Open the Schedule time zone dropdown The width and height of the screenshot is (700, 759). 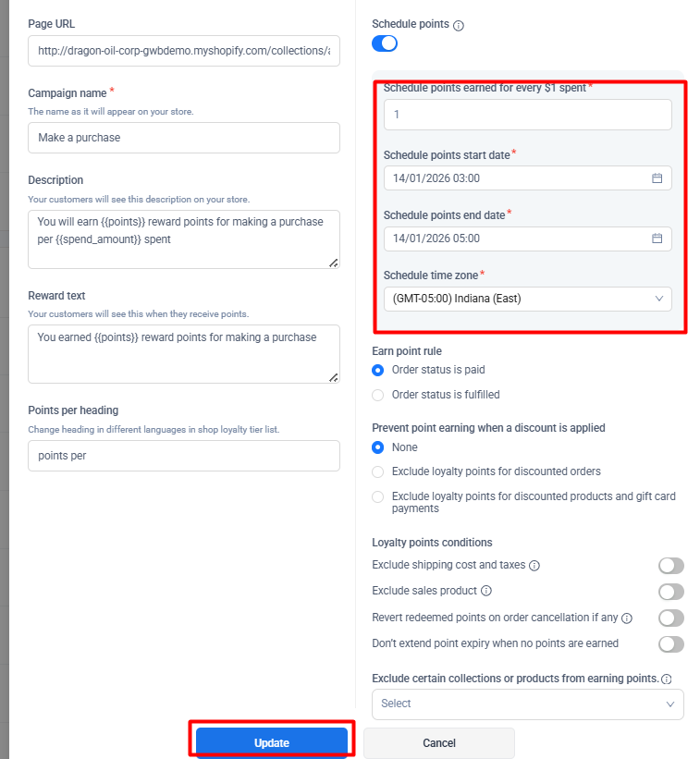point(527,299)
